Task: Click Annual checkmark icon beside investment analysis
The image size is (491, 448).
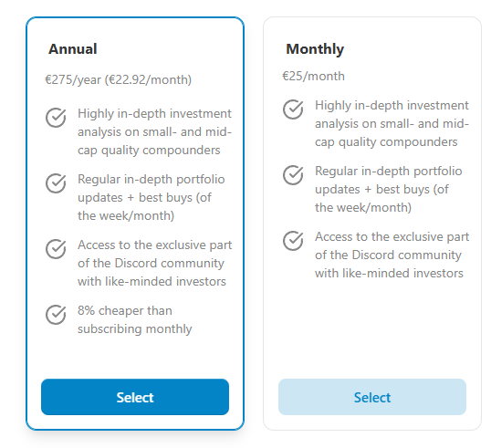Action: pos(56,118)
